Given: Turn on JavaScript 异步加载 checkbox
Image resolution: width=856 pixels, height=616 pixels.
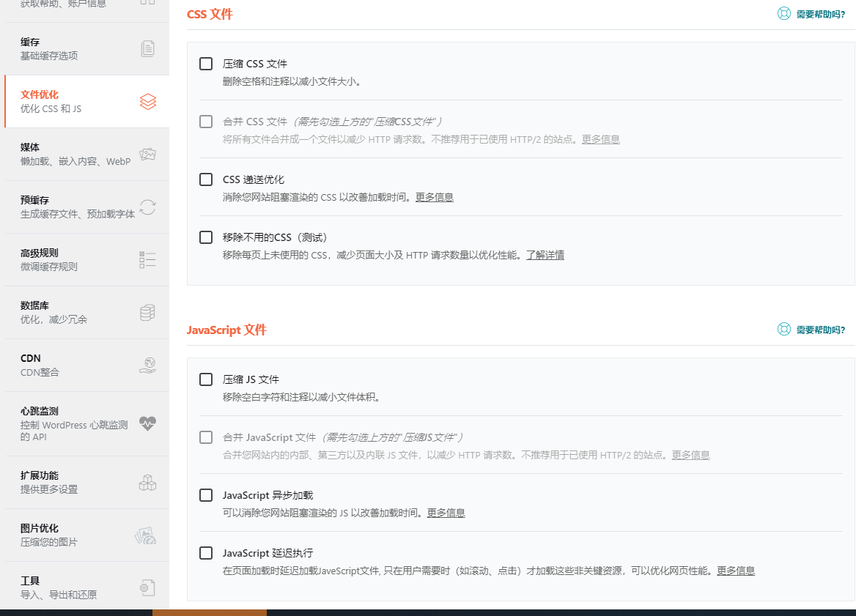Looking at the screenshot, I should [206, 495].
